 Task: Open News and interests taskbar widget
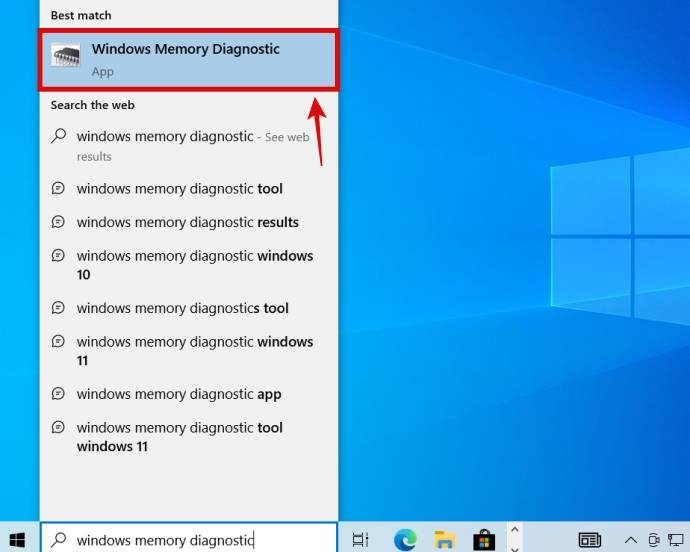point(590,540)
